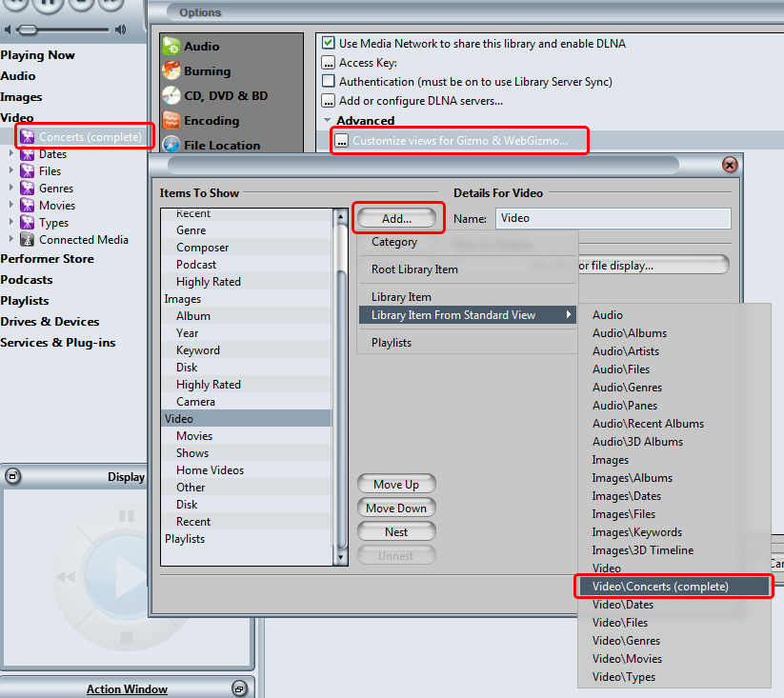The width and height of the screenshot is (784, 698).
Task: Click the stop control in Display panel
Action: coord(127,638)
